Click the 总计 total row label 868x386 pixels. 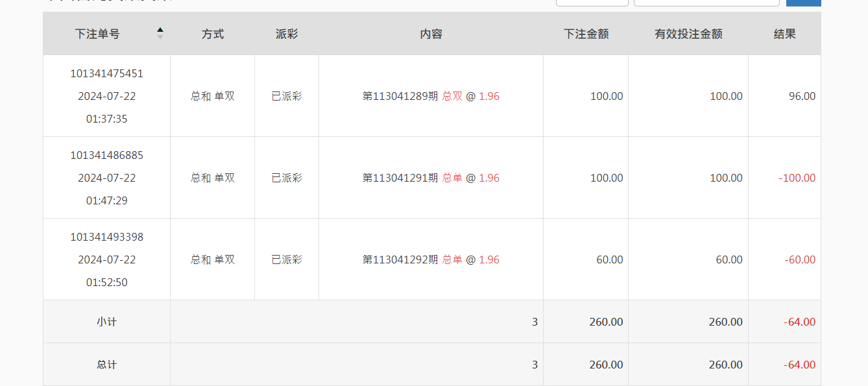pyautogui.click(x=107, y=365)
